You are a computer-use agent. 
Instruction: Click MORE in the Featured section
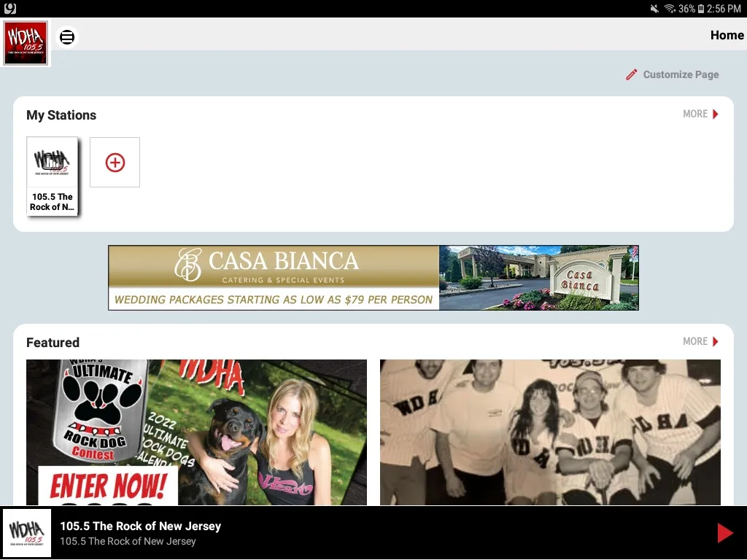click(x=695, y=341)
